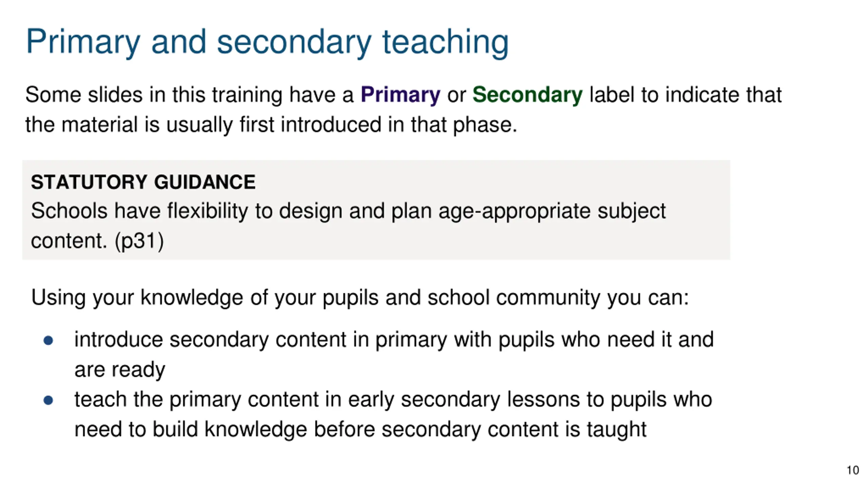Viewport: 868px width, 488px height.
Task: Click 'Schools have flexibility to design' sentence
Action: [348, 211]
